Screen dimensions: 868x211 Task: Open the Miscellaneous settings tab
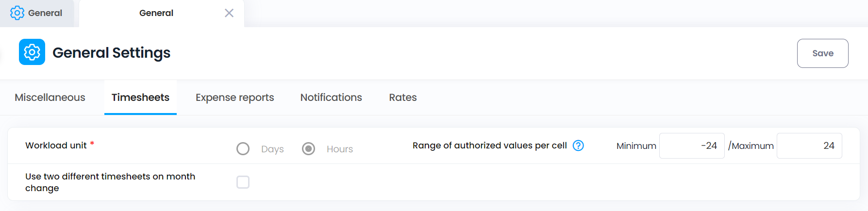coord(50,97)
